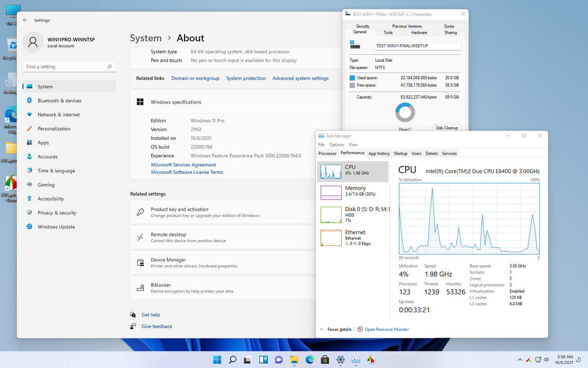The image size is (588, 368).
Task: Show hidden tray icons chevron
Action: tap(520, 360)
